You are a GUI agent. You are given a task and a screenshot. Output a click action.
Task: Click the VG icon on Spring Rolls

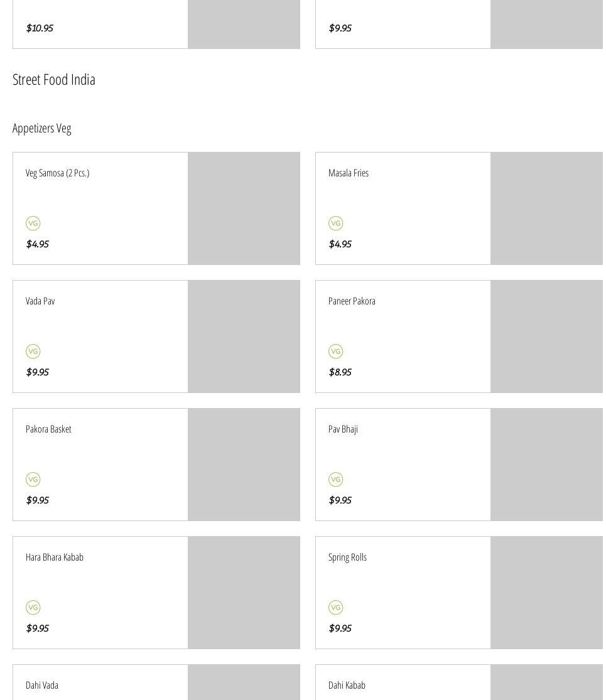[x=335, y=607]
